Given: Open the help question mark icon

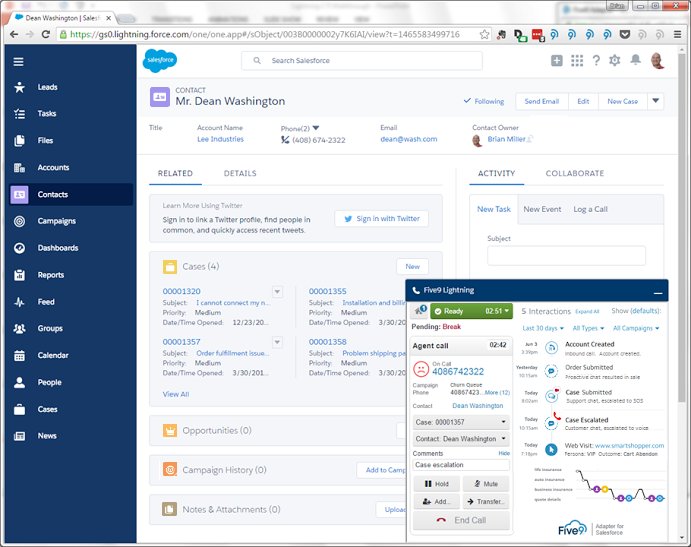Looking at the screenshot, I should 596,60.
